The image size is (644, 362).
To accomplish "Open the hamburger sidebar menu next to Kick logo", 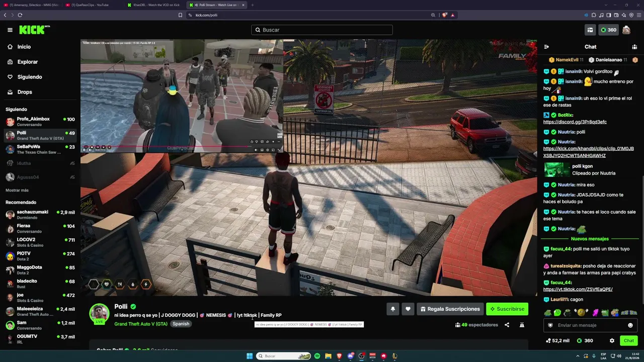I will pos(10,30).
